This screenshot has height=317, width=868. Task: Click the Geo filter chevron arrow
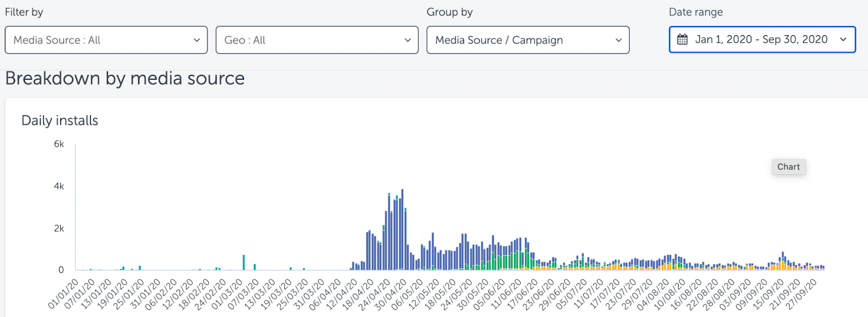pyautogui.click(x=407, y=40)
